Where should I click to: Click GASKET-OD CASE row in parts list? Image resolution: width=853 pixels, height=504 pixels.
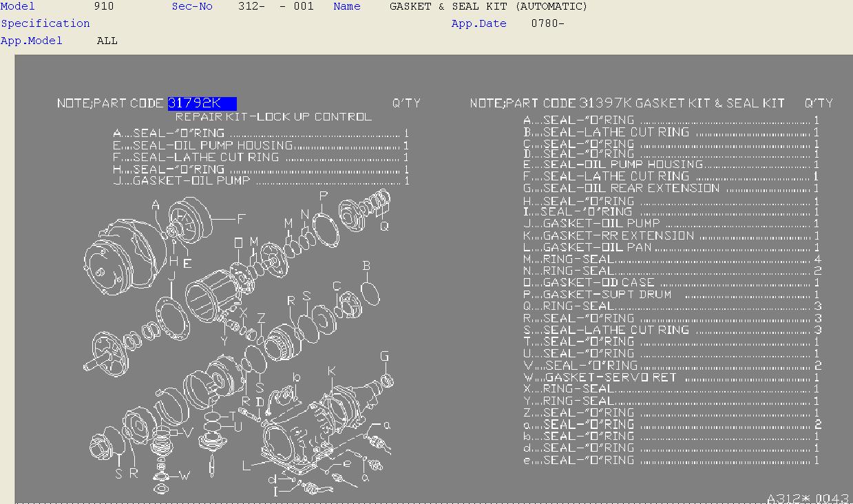598,282
